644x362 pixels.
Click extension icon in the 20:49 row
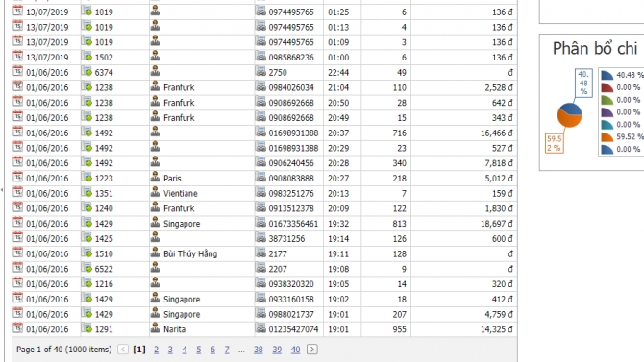[x=87, y=117]
